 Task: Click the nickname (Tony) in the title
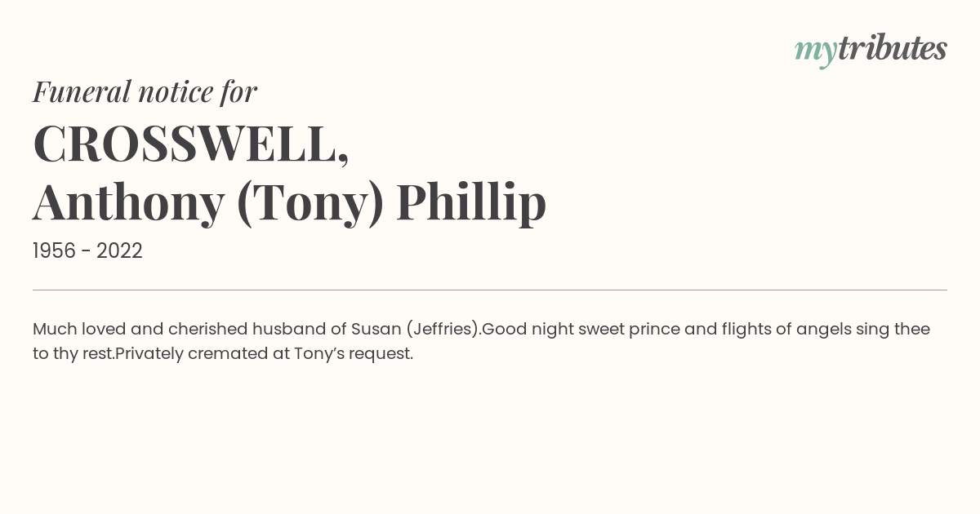point(310,203)
